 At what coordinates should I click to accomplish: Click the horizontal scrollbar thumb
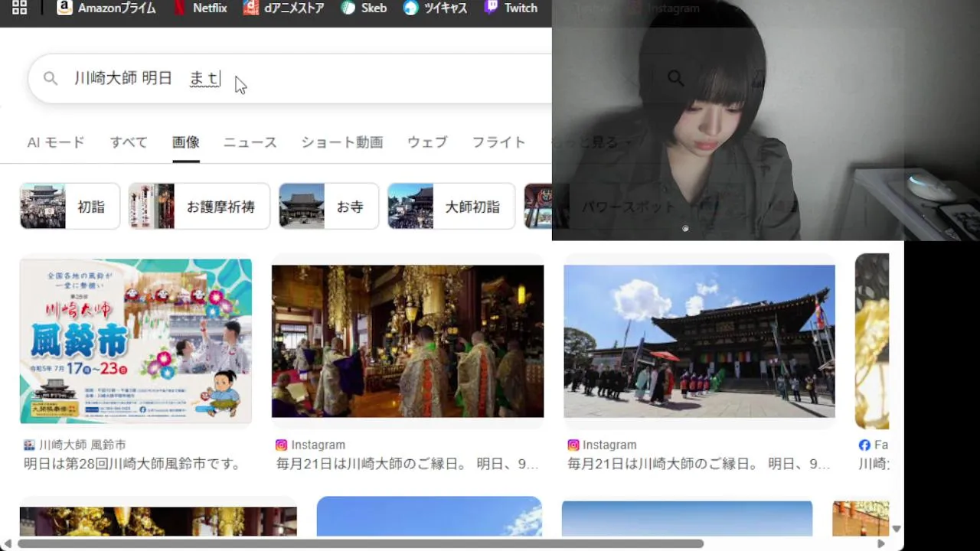coord(360,543)
